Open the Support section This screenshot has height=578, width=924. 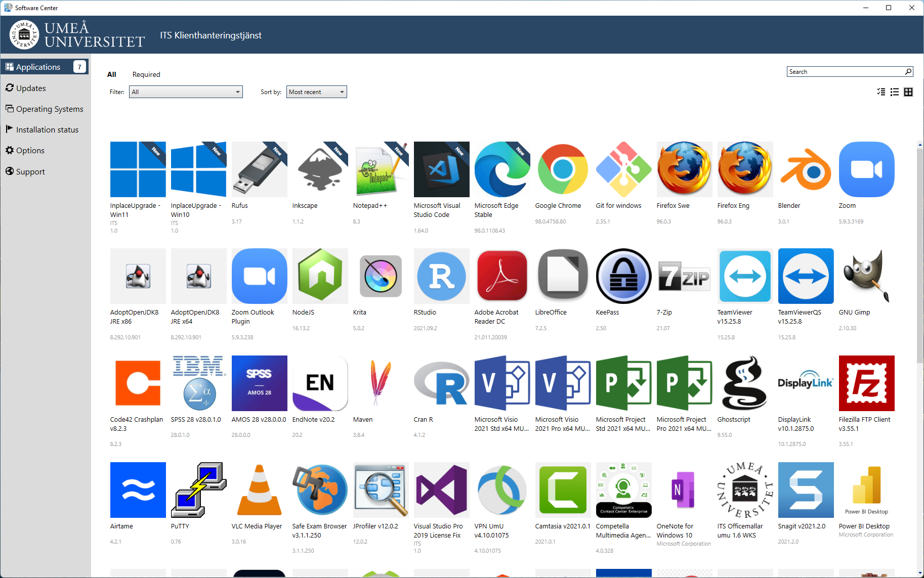45,171
